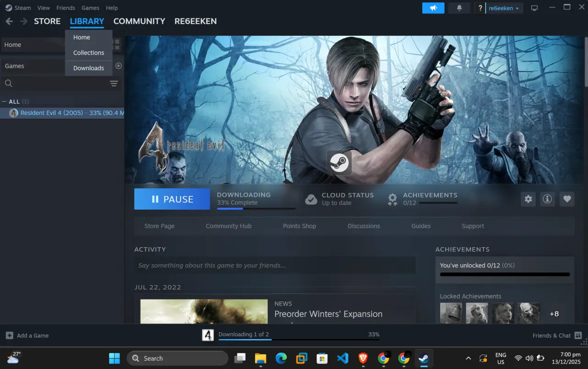Show hidden system tray icons chevron
The image size is (588, 369).
coord(468,358)
